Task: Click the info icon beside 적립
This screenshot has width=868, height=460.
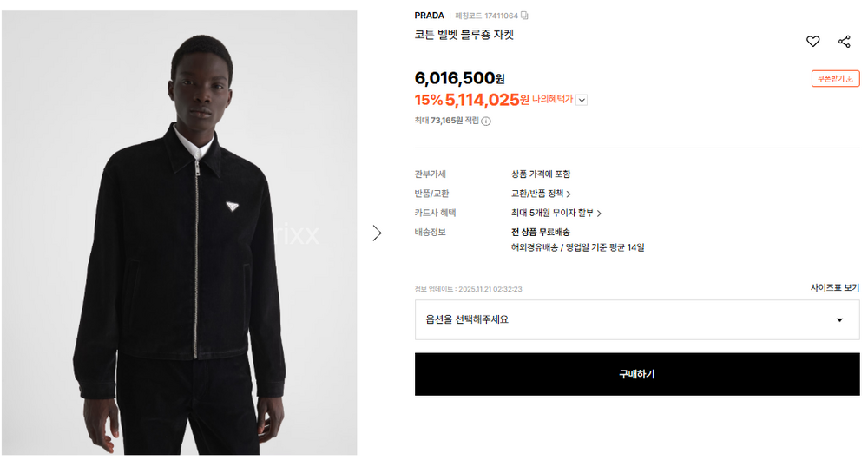Action: click(486, 121)
